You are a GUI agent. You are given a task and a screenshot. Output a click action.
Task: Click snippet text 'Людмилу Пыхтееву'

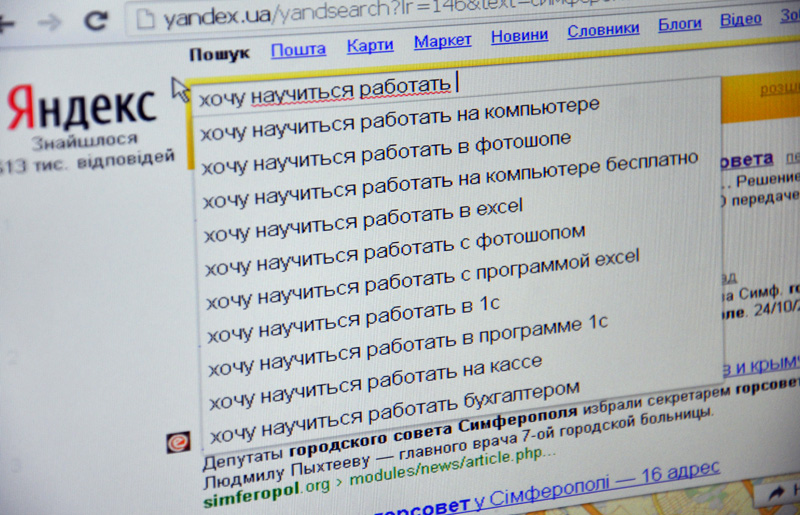point(286,473)
